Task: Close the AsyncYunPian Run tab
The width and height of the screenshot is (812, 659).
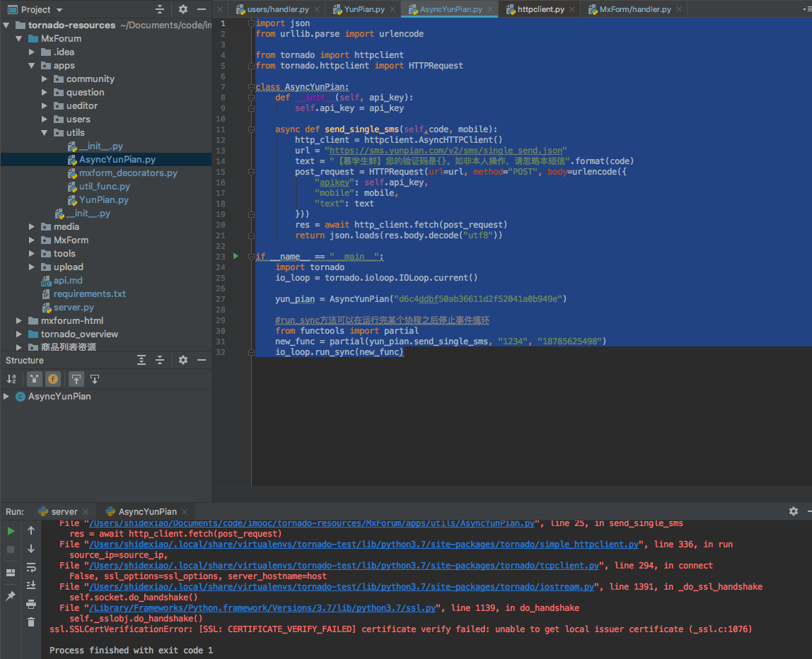Action: pyautogui.click(x=185, y=512)
